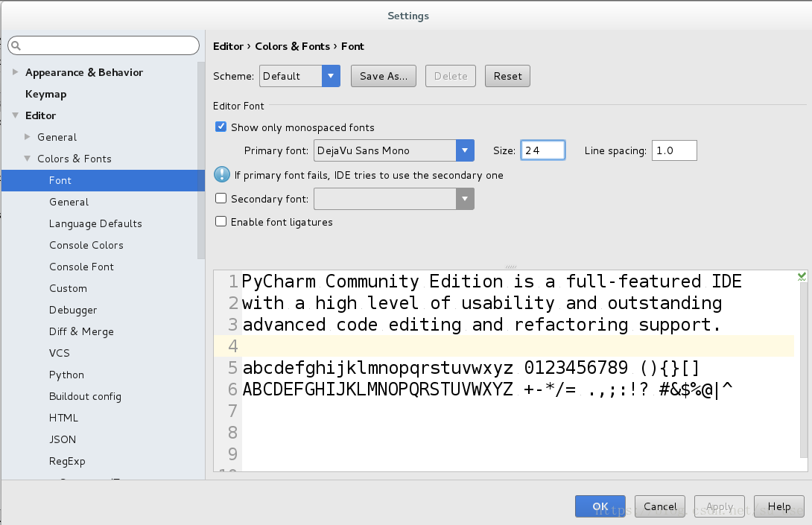Viewport: 812px width, 525px height.
Task: Open the Scheme dropdown
Action: click(331, 76)
